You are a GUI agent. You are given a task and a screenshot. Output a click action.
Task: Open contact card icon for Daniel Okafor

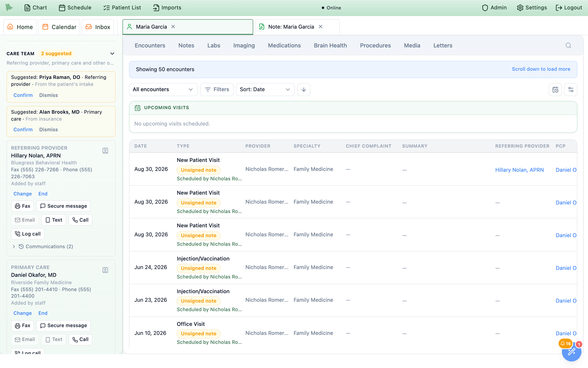(x=105, y=270)
